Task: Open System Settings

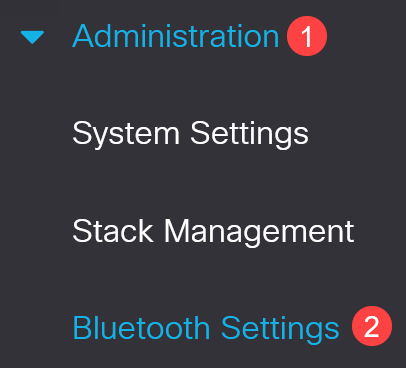Action: [190, 134]
